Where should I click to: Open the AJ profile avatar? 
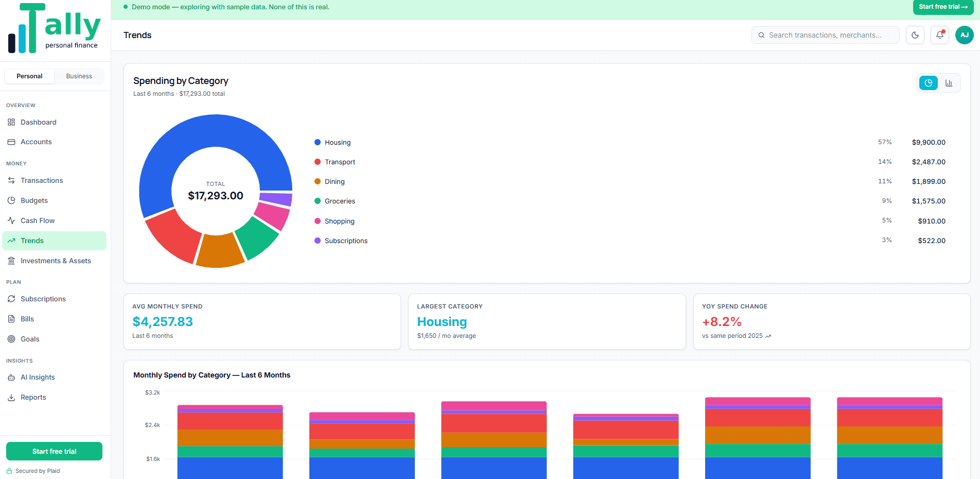tap(965, 35)
